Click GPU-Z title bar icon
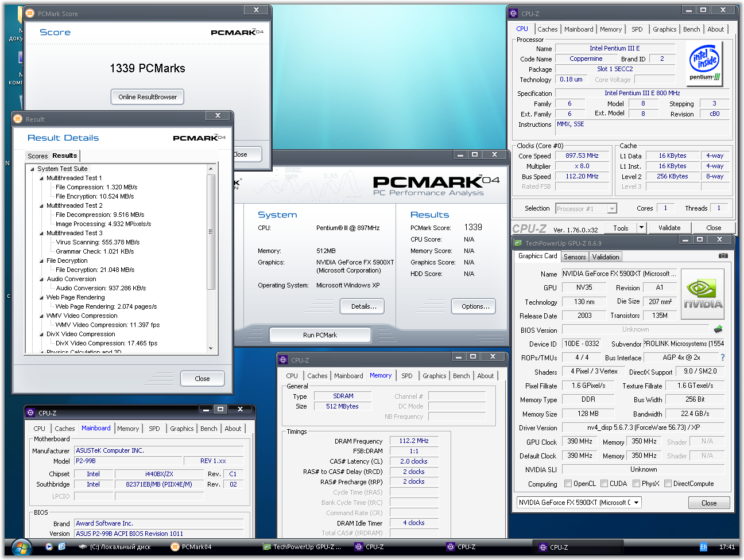Screen dimensions: 744x560 (x=518, y=243)
